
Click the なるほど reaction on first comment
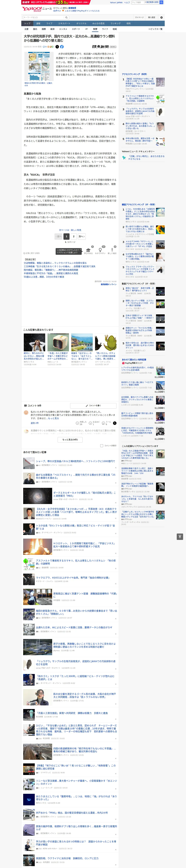click(x=91, y=423)
